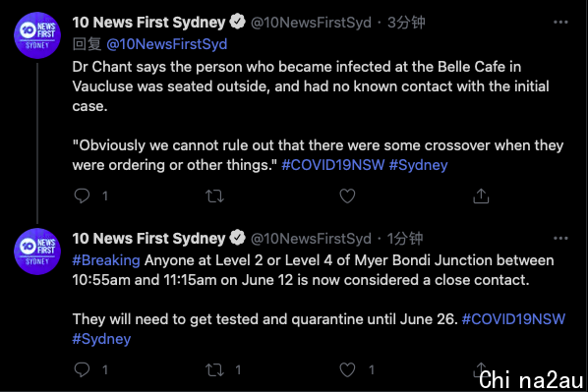Open #COVID19NSW hashtag in second tweet
Viewport: 588px width, 392px height.
click(513, 319)
